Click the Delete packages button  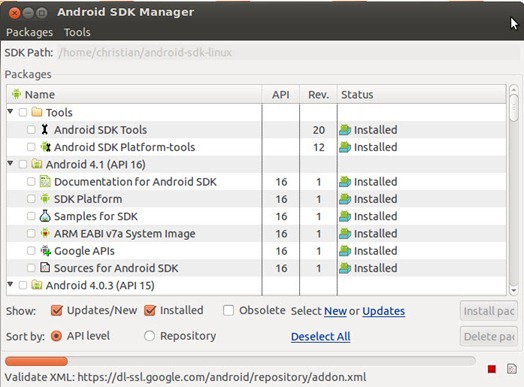coord(489,337)
